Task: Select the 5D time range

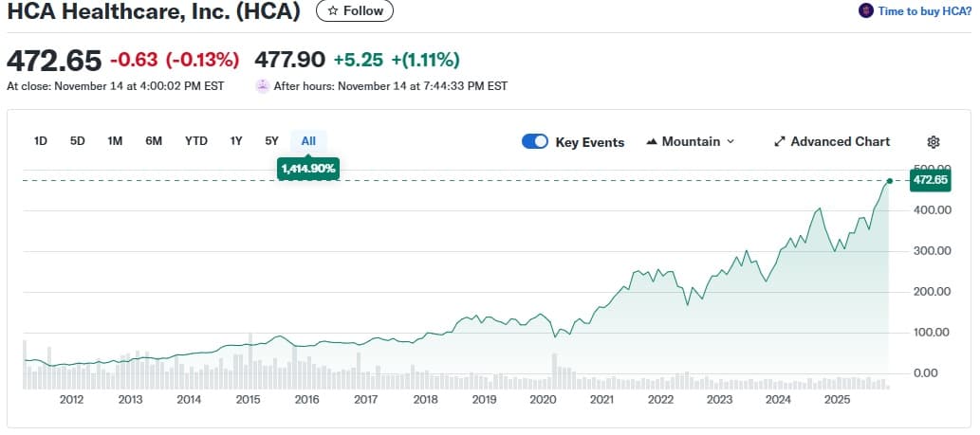Action: pos(78,141)
